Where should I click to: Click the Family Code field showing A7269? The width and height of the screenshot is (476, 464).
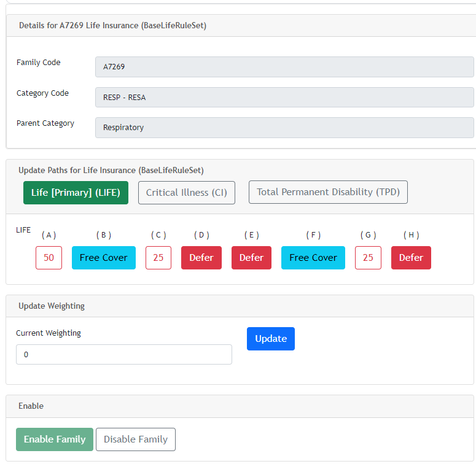click(284, 67)
